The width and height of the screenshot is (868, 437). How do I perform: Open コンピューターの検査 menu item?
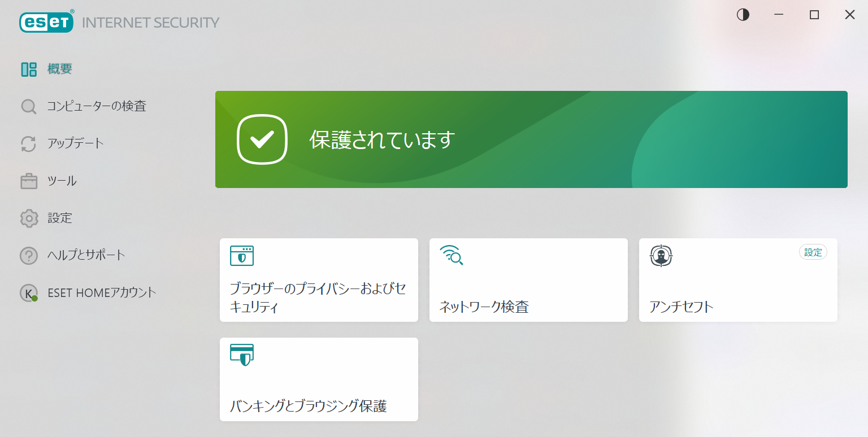pyautogui.click(x=97, y=106)
